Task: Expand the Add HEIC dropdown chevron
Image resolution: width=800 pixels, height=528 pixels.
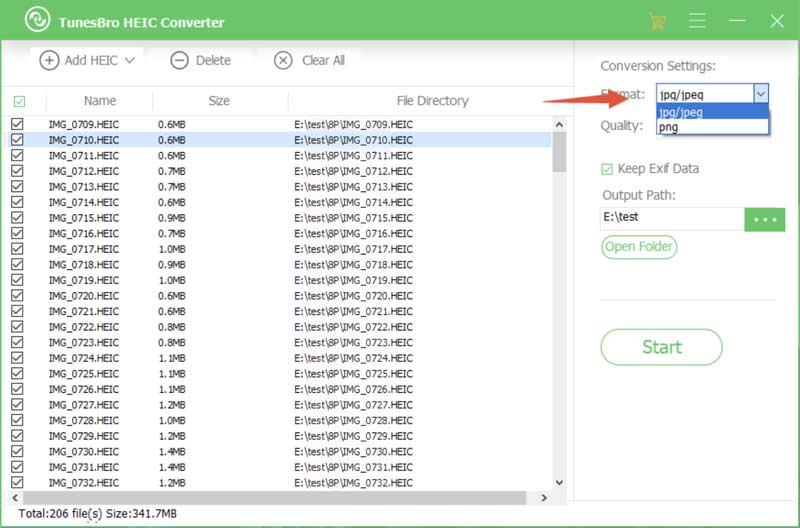Action: click(130, 60)
